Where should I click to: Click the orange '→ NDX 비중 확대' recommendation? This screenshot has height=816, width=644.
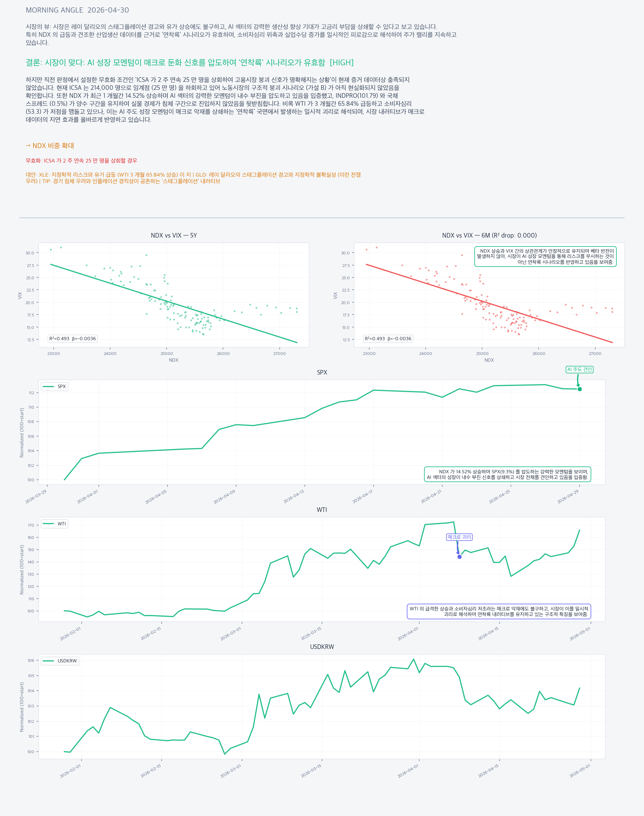click(50, 146)
